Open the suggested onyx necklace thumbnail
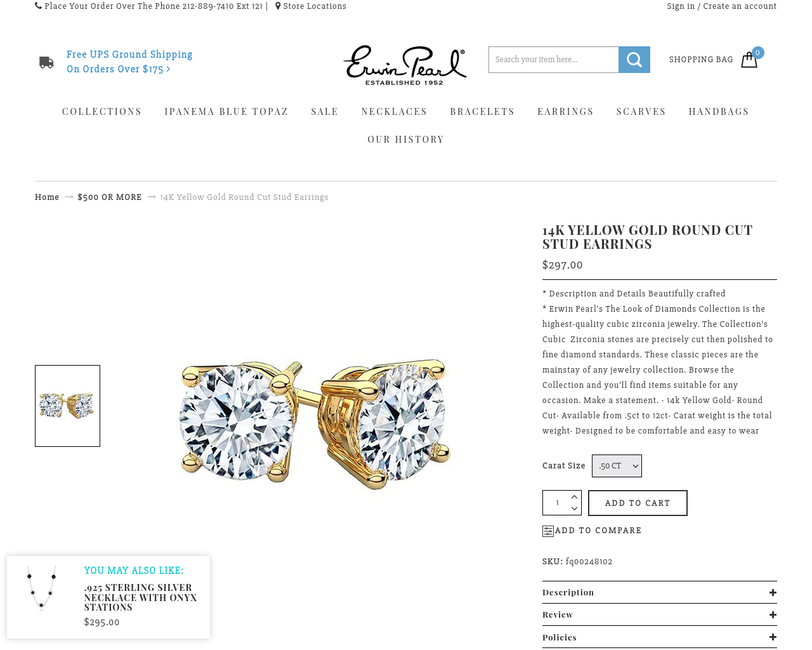Screen dimensions: 812x650 [x=42, y=588]
